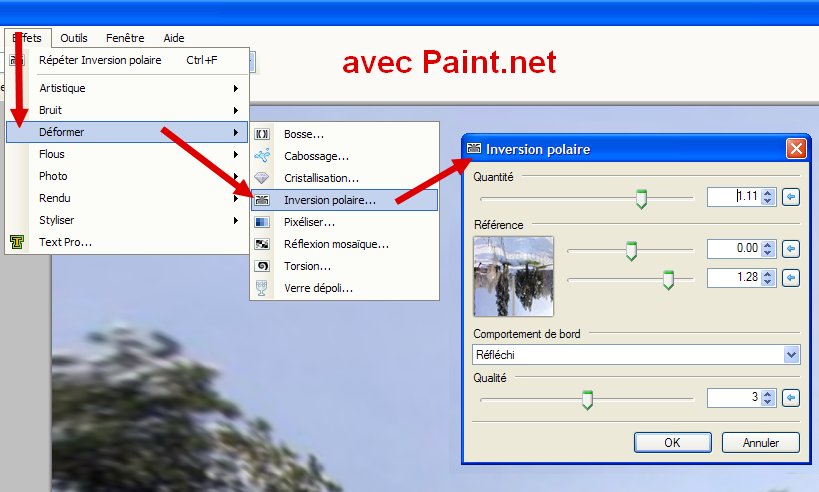The width and height of the screenshot is (819, 492).
Task: Open the Text Pro plugin icon
Action: pos(17,242)
